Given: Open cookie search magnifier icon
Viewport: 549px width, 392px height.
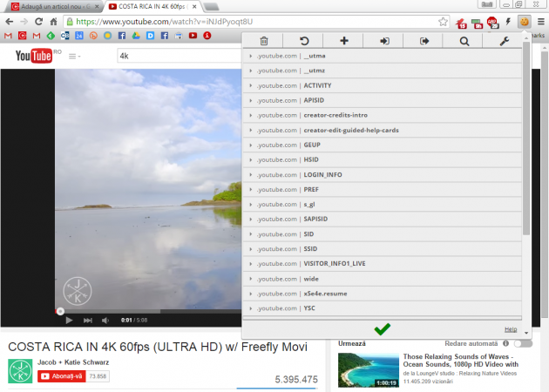Looking at the screenshot, I should pos(464,41).
